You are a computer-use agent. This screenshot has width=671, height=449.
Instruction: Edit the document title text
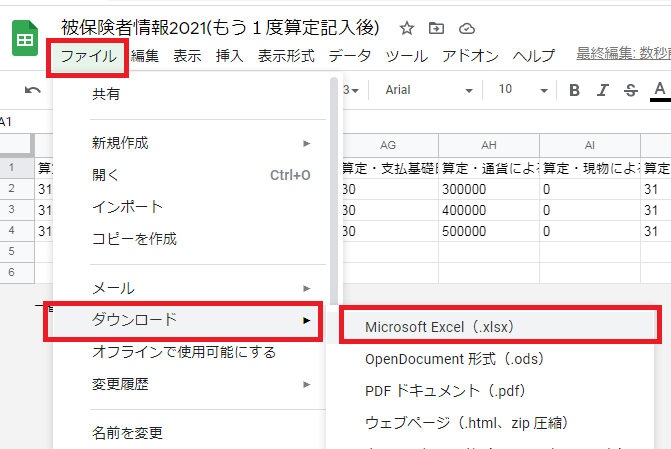tap(220, 28)
